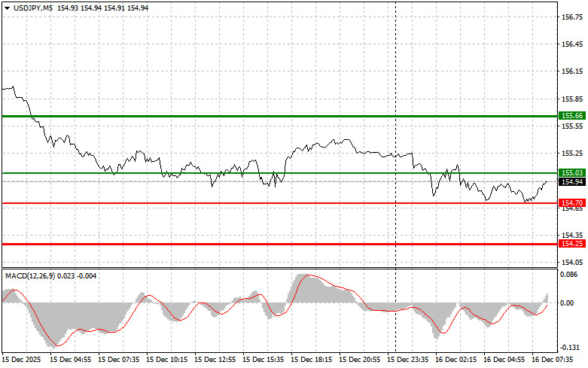Click the OHLC values 154.93 154.94 154.91 154.94

pos(102,8)
